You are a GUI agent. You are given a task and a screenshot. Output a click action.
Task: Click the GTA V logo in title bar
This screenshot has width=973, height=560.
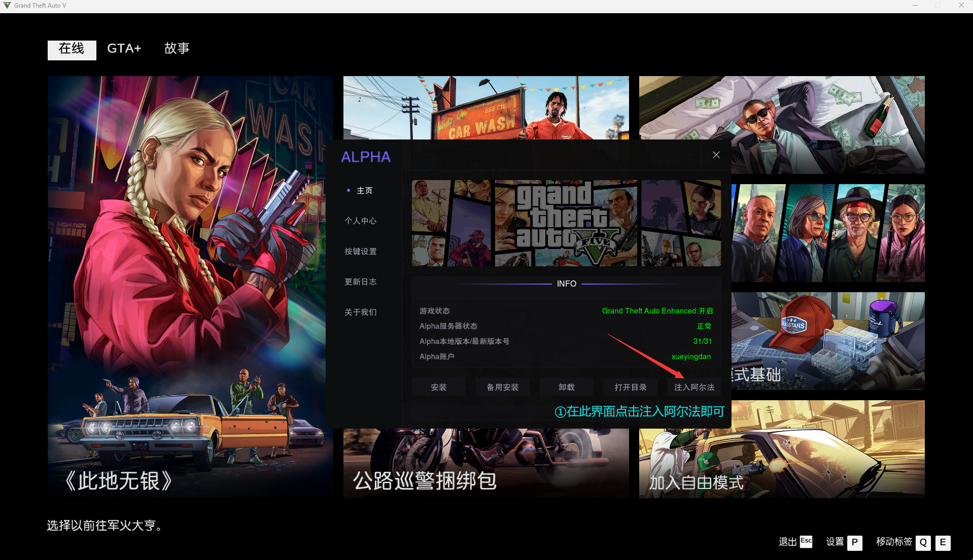point(7,6)
